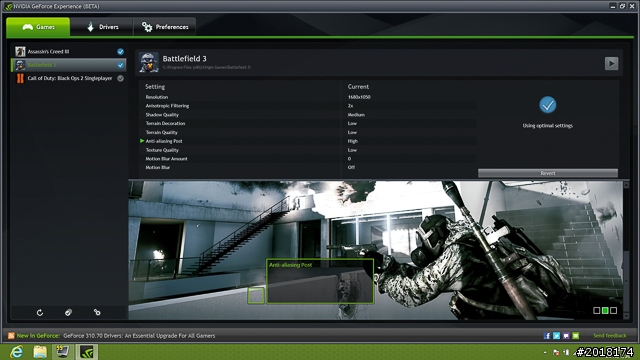
Task: Click the Medium shadow quality value
Action: (356, 115)
